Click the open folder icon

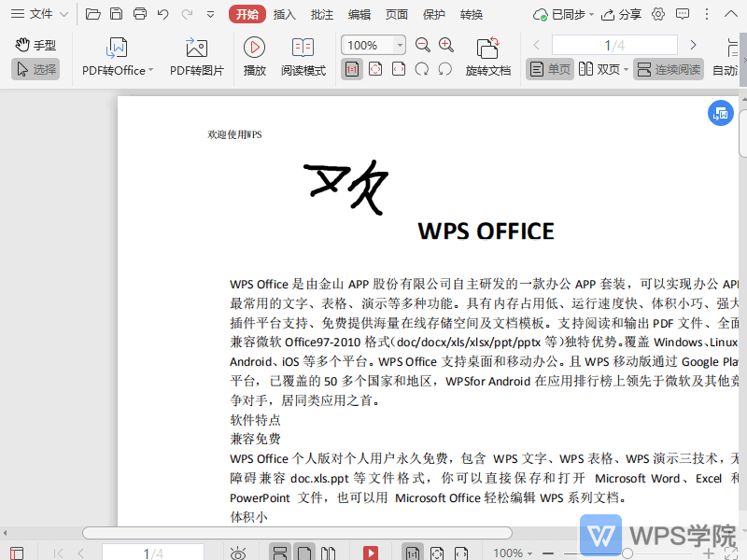pyautogui.click(x=92, y=14)
